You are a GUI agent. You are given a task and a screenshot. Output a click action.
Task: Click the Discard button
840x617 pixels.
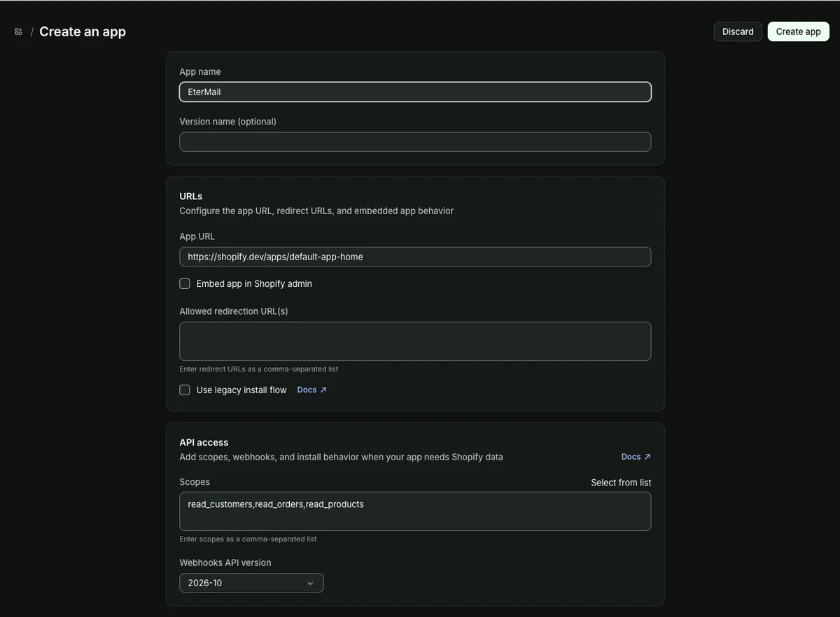tap(738, 31)
